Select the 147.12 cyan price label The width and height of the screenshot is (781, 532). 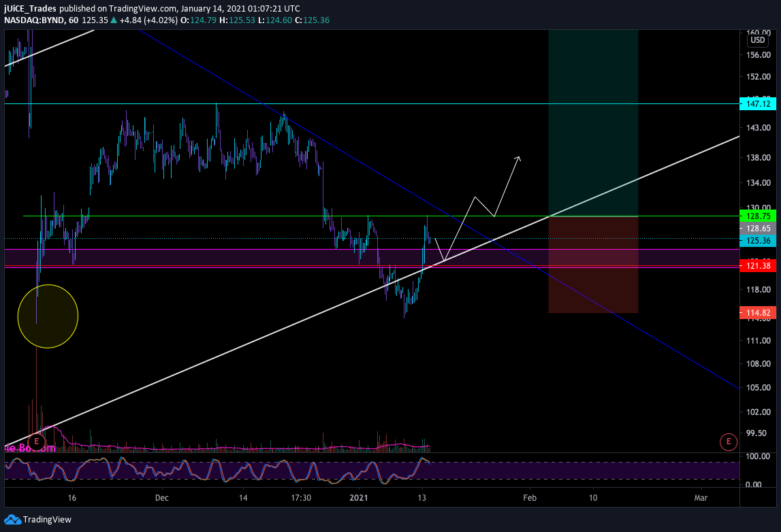click(x=758, y=104)
